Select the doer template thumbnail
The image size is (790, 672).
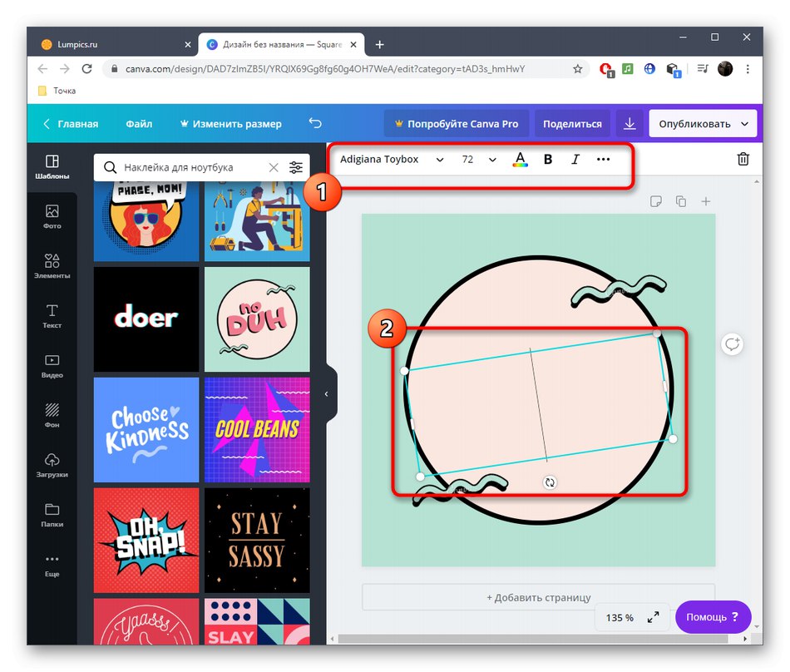(146, 319)
